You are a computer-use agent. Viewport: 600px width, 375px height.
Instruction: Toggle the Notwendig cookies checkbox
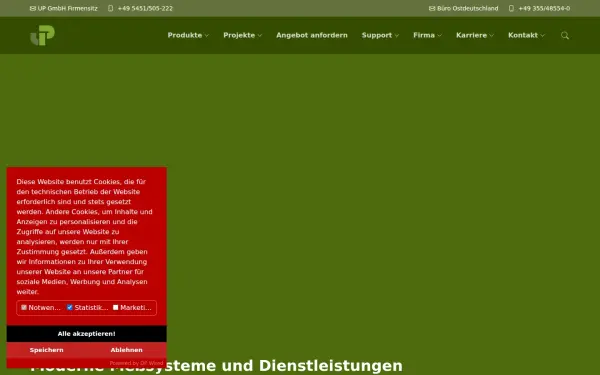[24, 307]
